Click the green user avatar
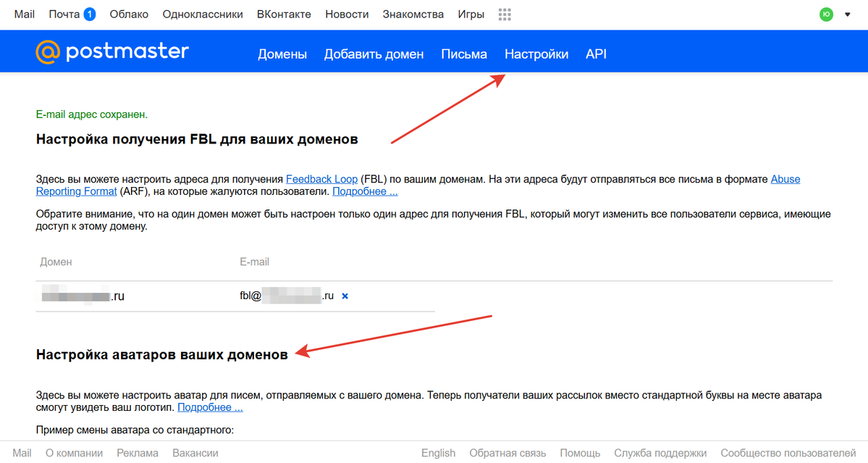Image resolution: width=868 pixels, height=463 pixels. pyautogui.click(x=826, y=14)
